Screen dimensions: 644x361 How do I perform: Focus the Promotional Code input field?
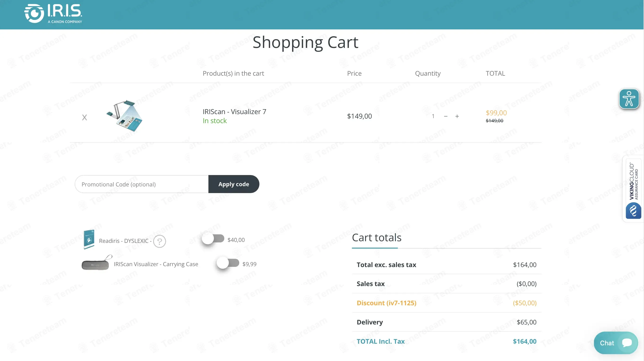tap(142, 184)
